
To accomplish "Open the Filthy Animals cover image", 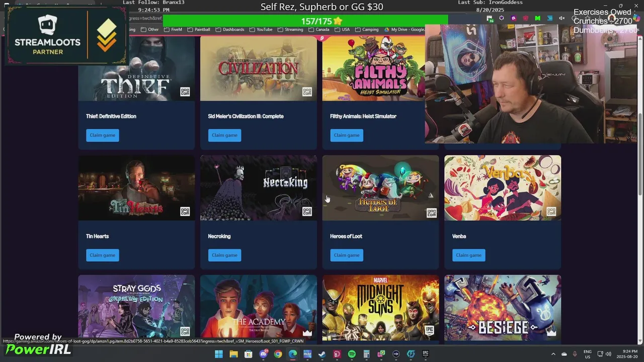I will [x=373, y=68].
